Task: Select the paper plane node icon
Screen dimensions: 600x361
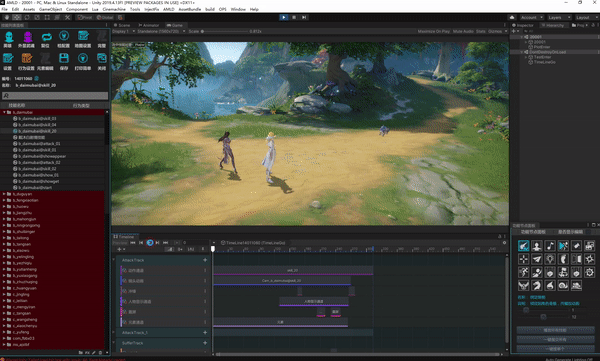Action: pos(537,259)
